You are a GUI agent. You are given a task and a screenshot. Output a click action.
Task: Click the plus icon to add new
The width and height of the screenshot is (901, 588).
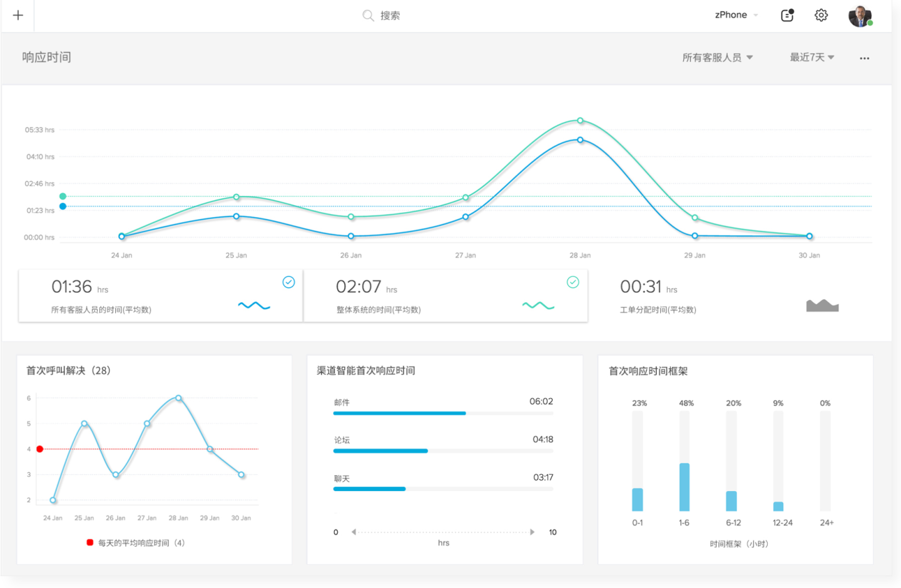18,16
